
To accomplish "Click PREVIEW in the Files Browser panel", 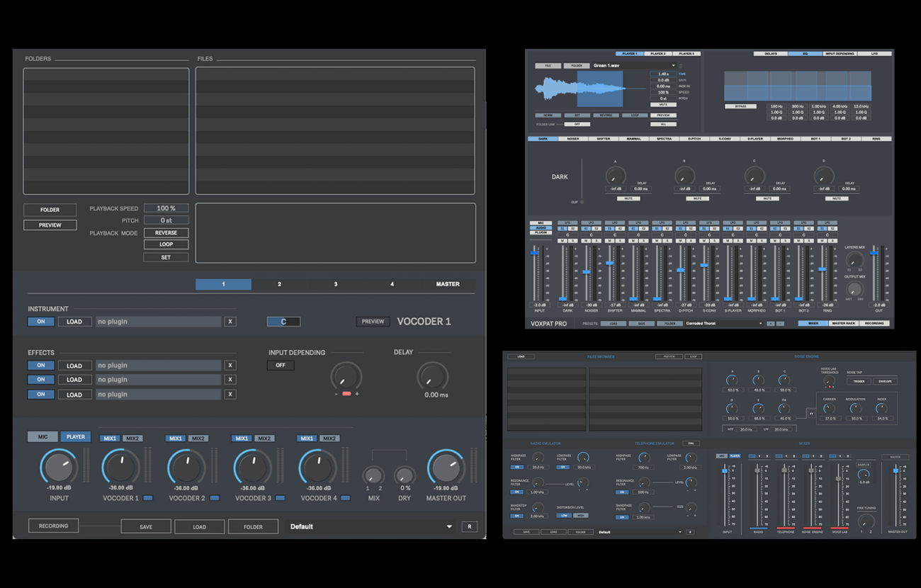I will coord(668,356).
